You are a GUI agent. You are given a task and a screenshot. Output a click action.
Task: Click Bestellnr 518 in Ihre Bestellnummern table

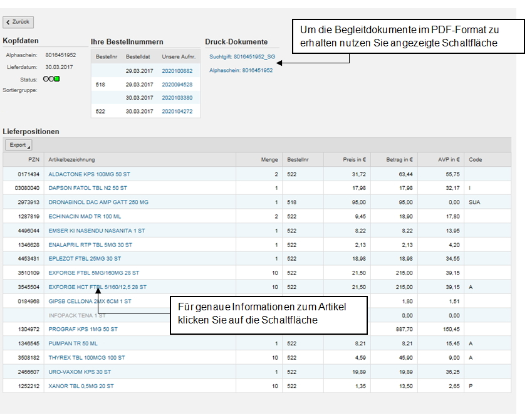[100, 85]
